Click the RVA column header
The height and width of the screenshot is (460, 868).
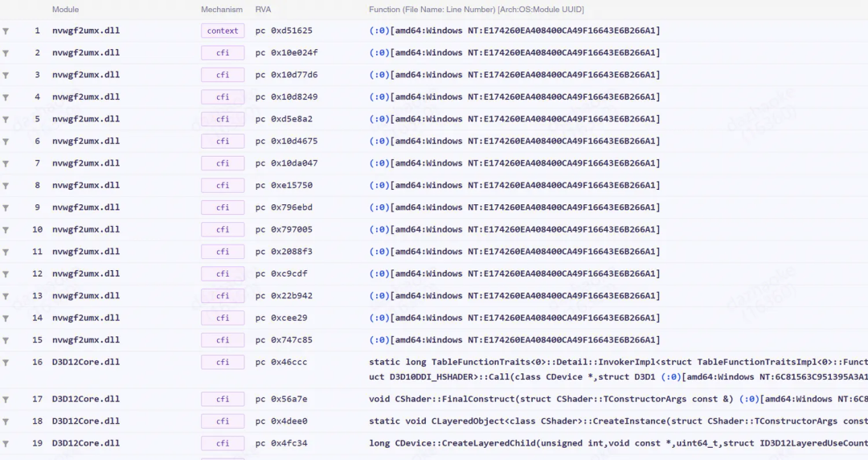point(263,10)
